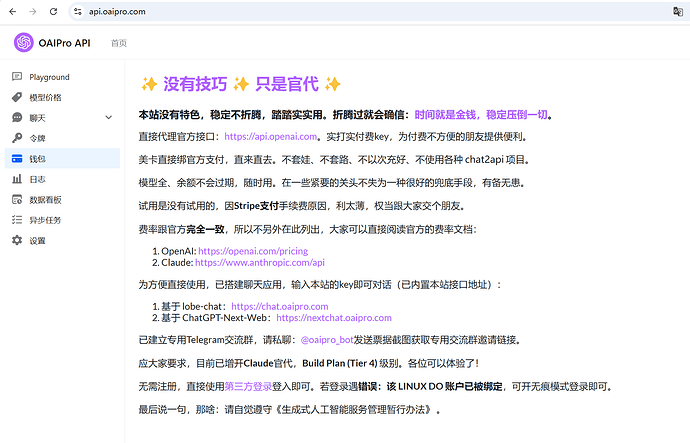Click purple text 时间就是金钱，稳定压倒一切
The image size is (690, 443).
tap(481, 115)
